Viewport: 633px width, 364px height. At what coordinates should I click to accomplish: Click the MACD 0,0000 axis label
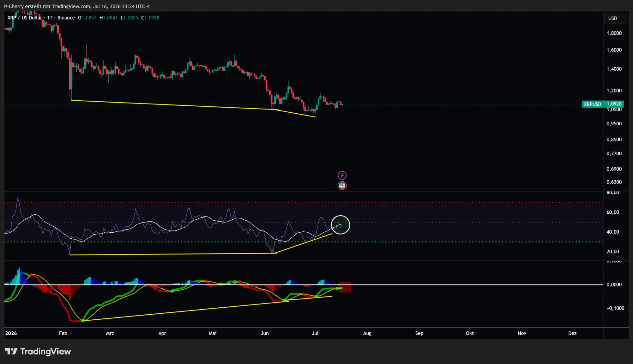[614, 285]
